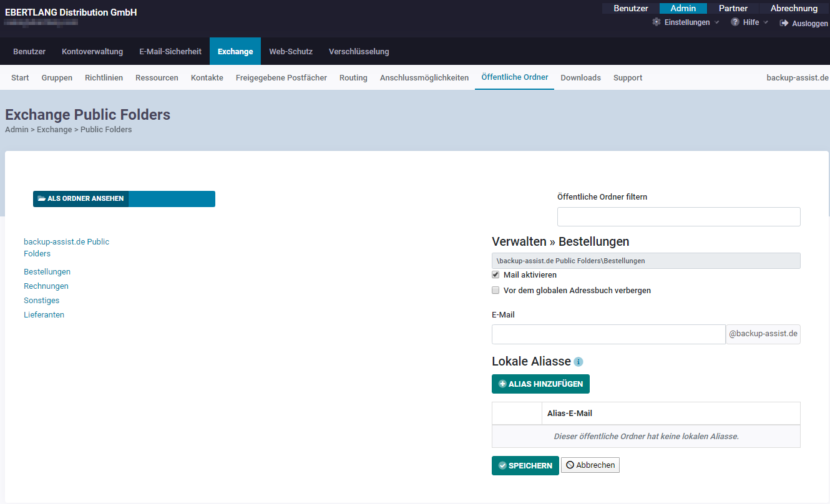Open the Rechnungen folder link
The image size is (830, 504).
(x=46, y=286)
